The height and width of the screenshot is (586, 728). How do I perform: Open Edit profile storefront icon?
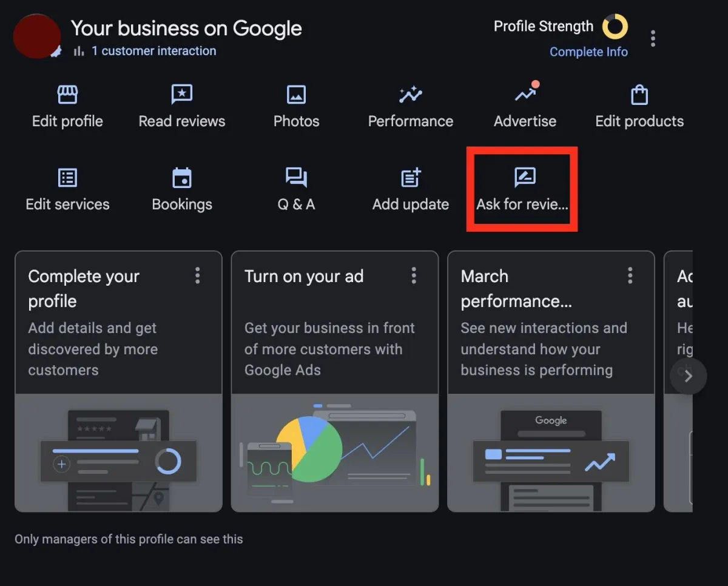point(67,95)
